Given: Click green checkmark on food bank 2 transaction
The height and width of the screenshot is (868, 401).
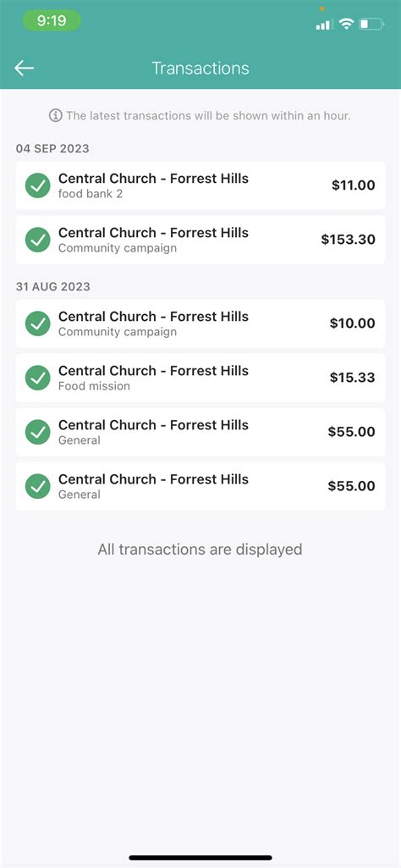Looking at the screenshot, I should [x=37, y=185].
